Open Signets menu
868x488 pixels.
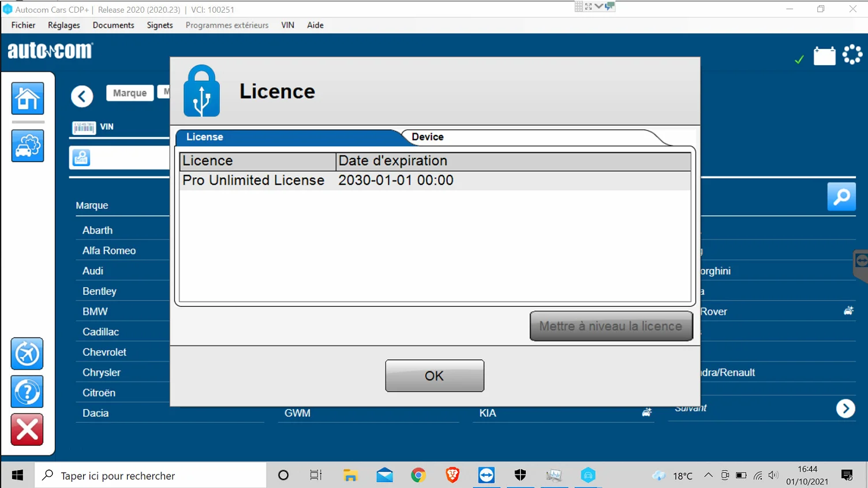point(160,25)
